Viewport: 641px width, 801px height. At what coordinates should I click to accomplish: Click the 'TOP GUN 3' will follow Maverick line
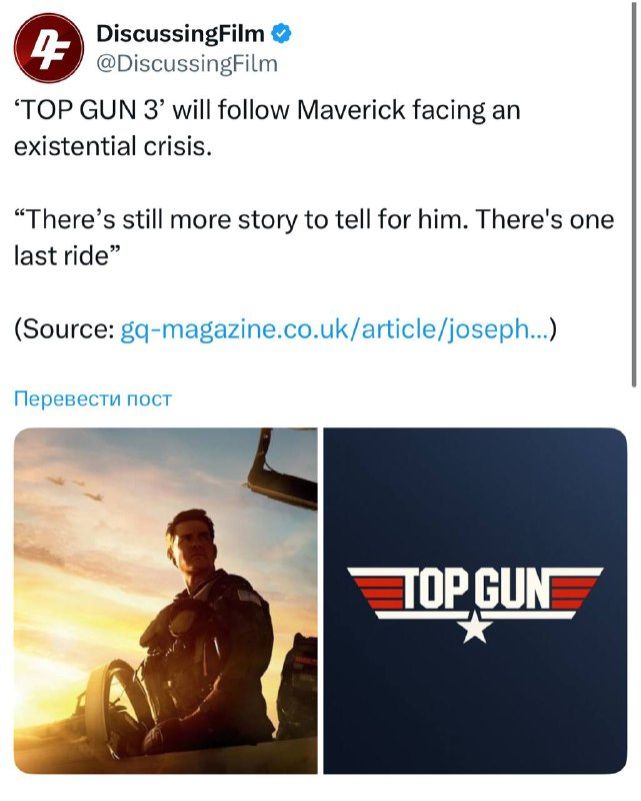click(x=267, y=110)
